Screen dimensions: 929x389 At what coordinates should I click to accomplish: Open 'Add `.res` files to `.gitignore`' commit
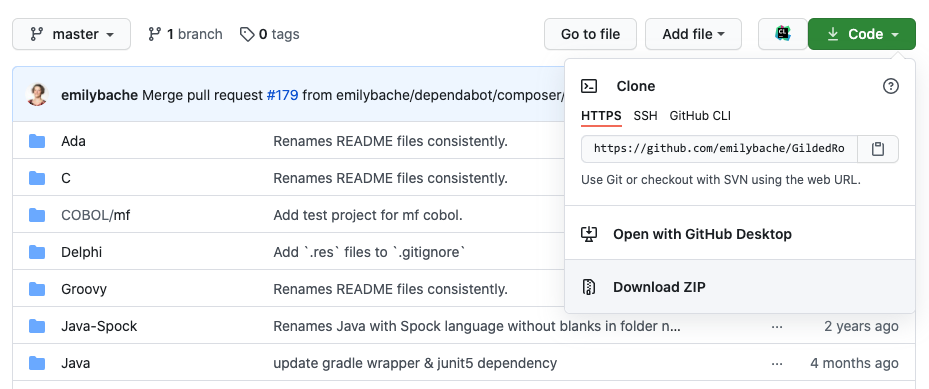(370, 252)
